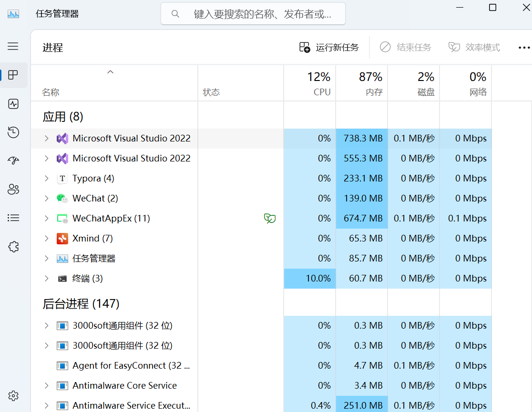Click the Typora app icon

(62, 178)
